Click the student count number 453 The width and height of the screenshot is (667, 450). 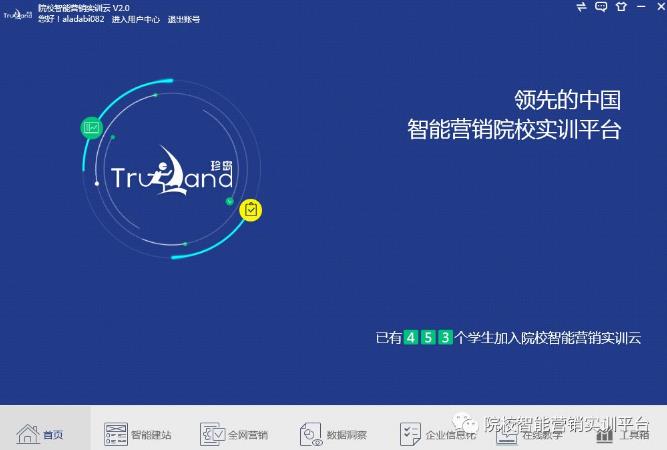pyautogui.click(x=428, y=337)
